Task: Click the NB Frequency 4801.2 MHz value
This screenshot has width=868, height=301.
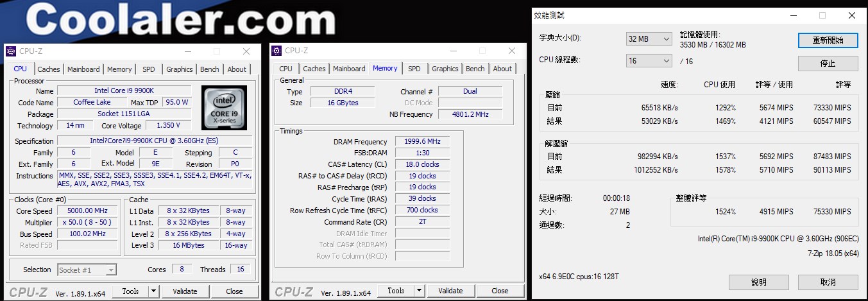Action: pyautogui.click(x=470, y=114)
